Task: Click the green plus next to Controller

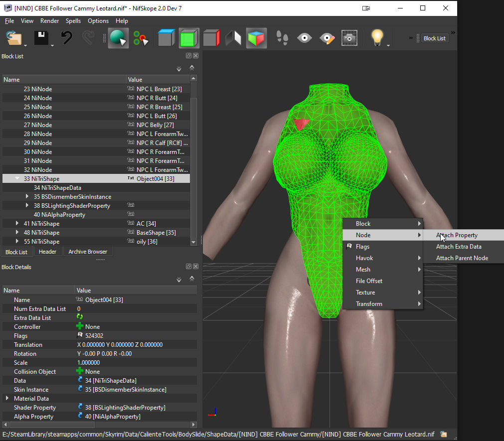Action: click(x=80, y=326)
